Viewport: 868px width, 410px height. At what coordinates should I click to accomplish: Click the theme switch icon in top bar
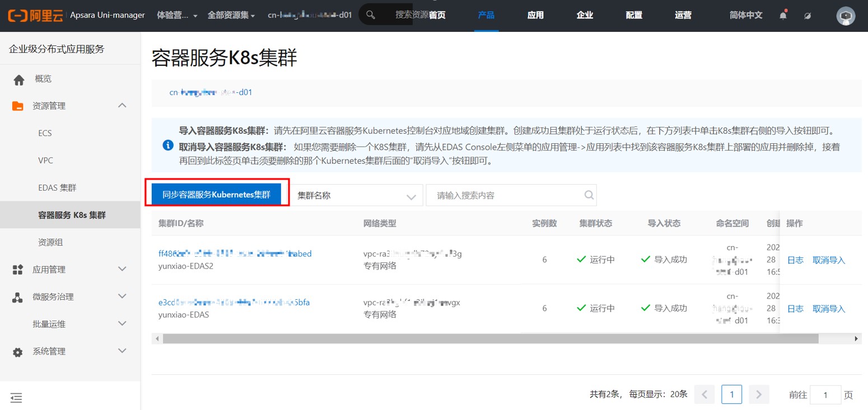point(808,16)
